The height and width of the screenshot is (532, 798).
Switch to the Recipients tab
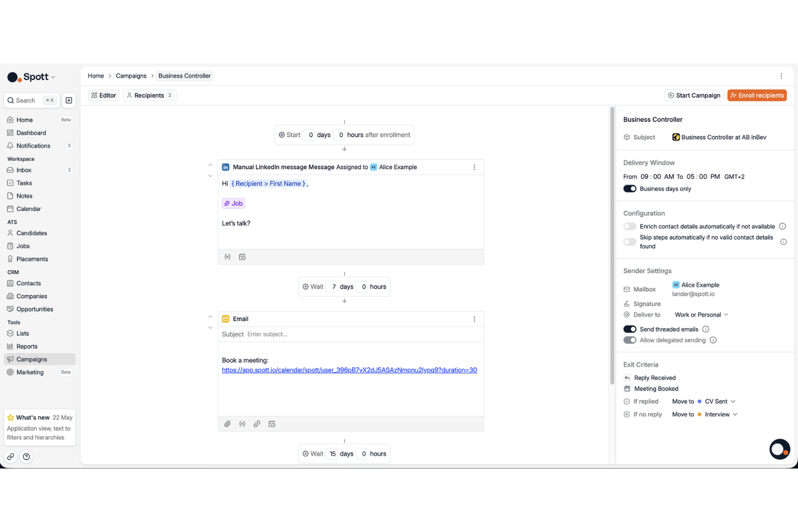click(150, 95)
